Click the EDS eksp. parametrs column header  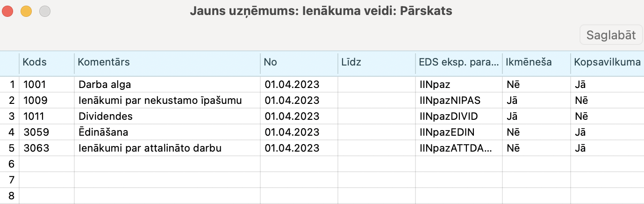tap(458, 62)
